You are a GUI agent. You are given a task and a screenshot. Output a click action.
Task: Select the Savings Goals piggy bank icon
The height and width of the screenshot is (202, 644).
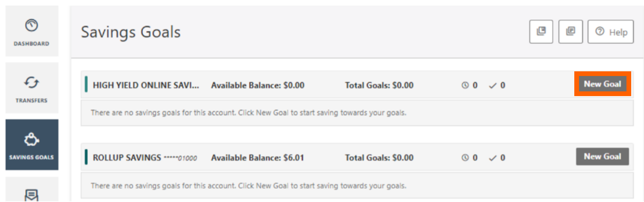pyautogui.click(x=32, y=140)
